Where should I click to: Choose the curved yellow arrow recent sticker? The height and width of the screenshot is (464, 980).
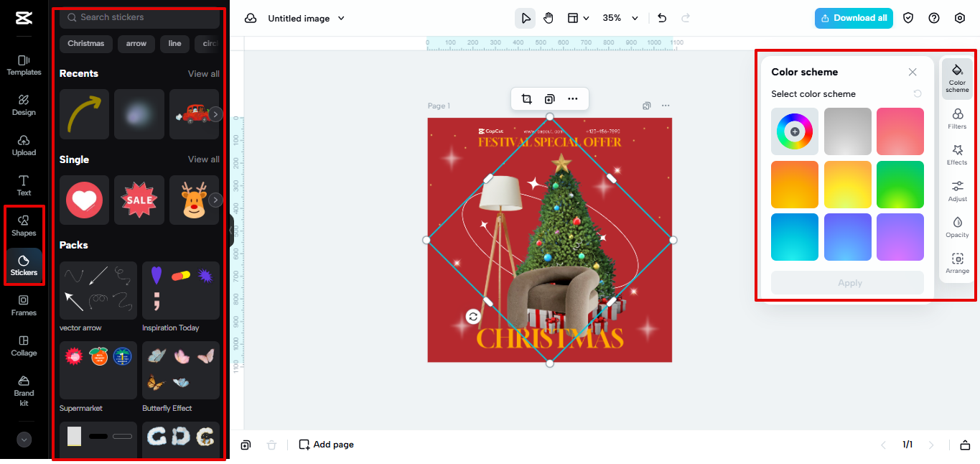click(85, 114)
